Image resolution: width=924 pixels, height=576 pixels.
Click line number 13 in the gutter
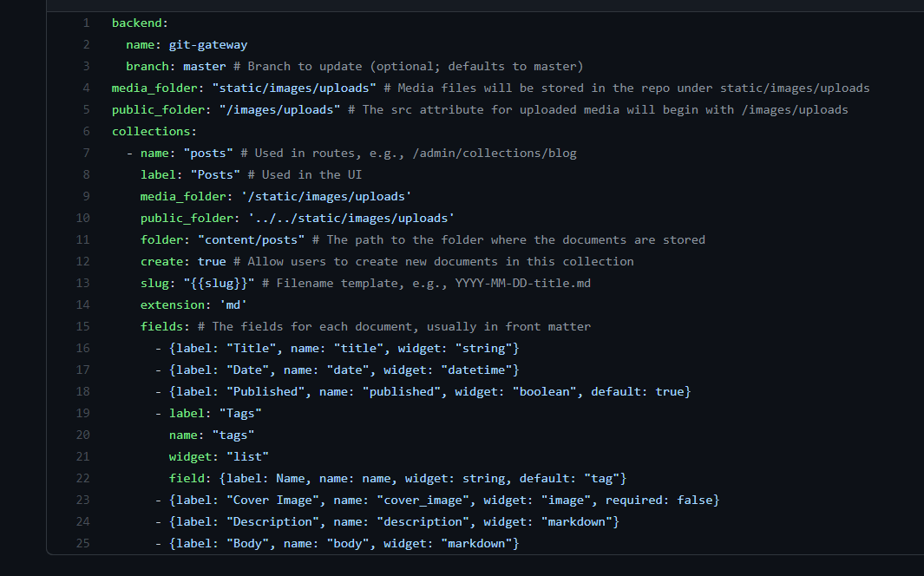coord(82,283)
